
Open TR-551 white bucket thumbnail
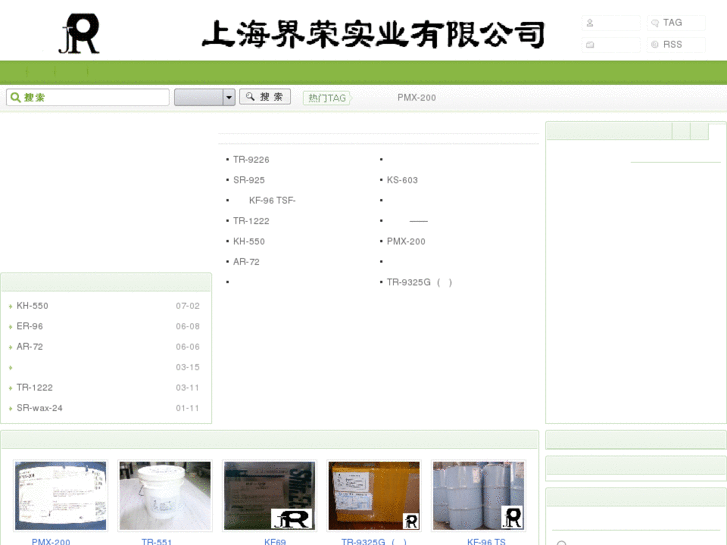[165, 495]
